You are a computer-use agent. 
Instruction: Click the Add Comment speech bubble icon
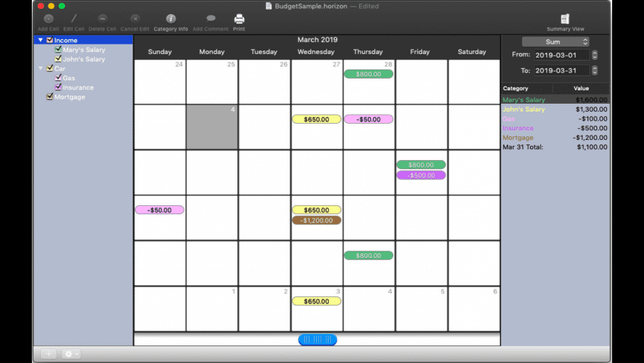pyautogui.click(x=211, y=19)
